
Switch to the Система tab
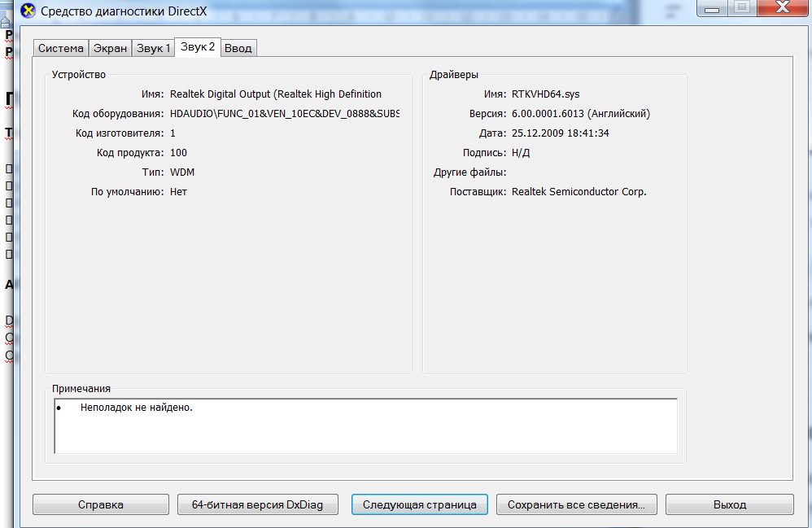pos(60,48)
